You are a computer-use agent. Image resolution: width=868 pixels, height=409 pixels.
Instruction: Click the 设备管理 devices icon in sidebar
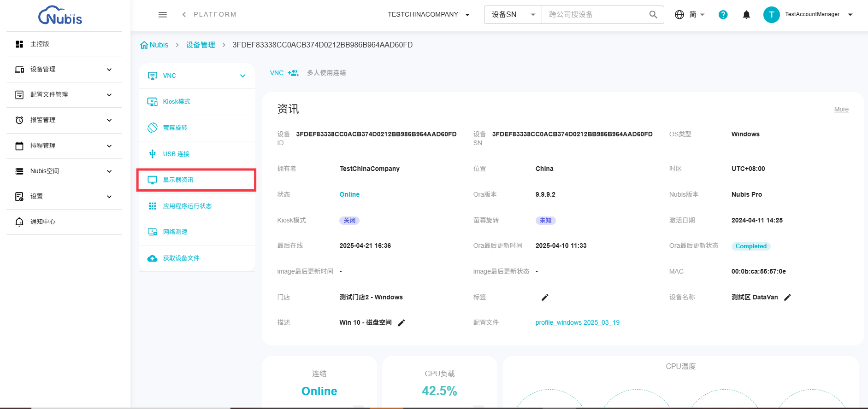click(x=19, y=70)
